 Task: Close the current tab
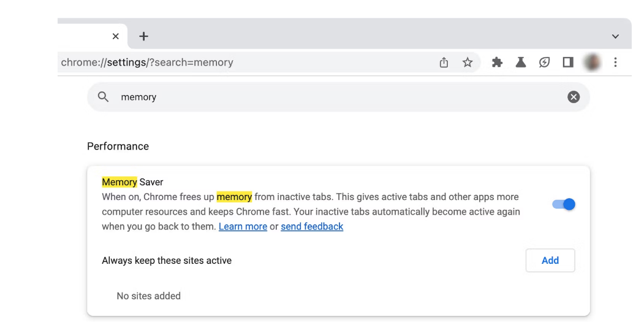coord(115,37)
